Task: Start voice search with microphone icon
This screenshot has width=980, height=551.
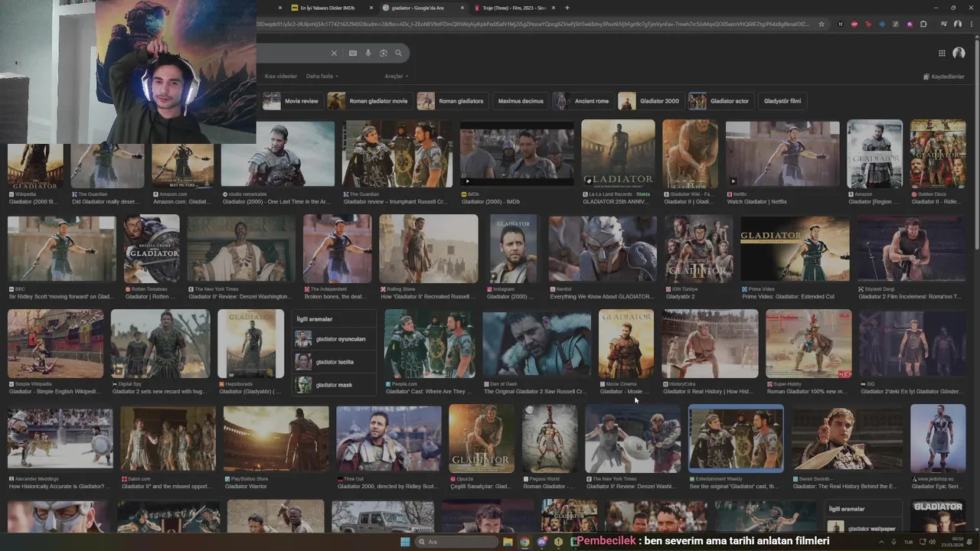Action: (368, 54)
